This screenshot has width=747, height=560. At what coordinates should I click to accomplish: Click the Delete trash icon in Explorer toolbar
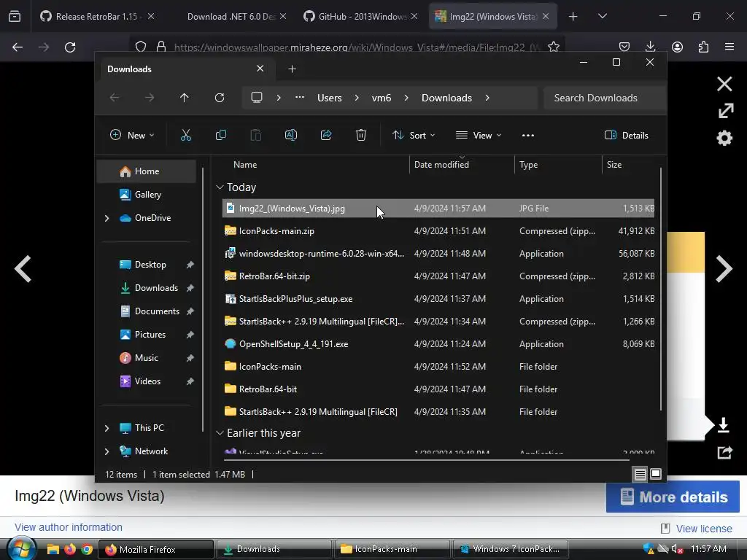[360, 135]
